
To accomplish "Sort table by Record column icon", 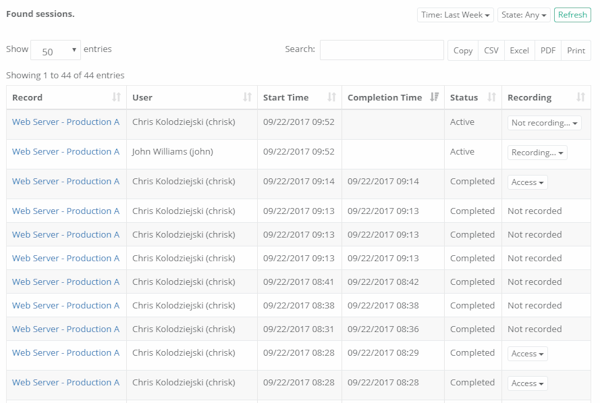I will pyautogui.click(x=117, y=98).
